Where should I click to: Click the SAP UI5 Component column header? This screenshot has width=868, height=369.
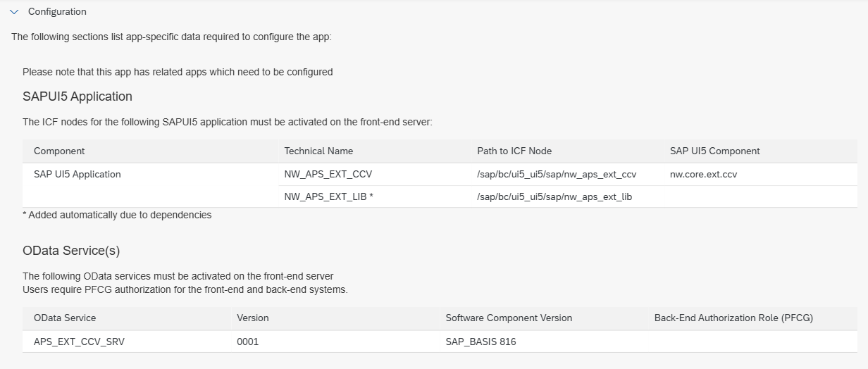click(715, 151)
